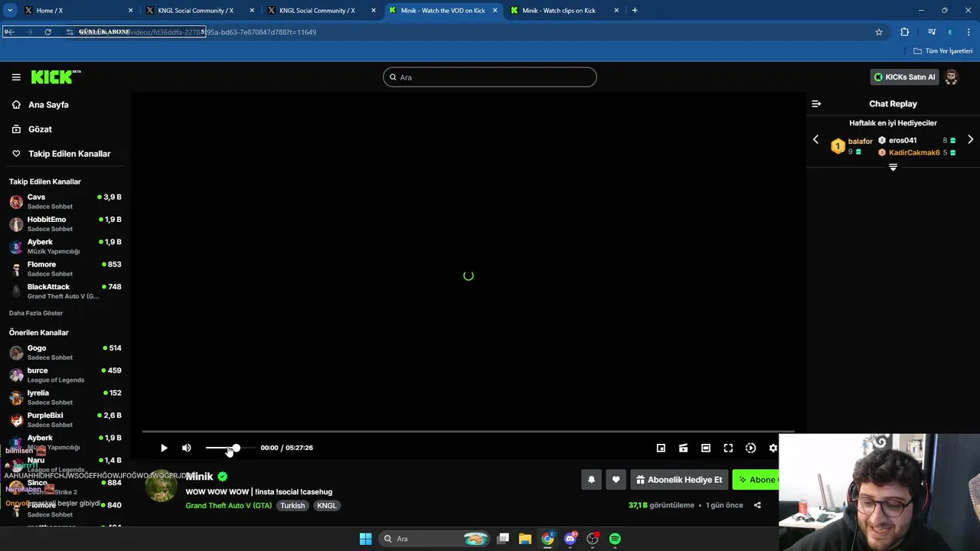Toggle notification bell for Minik
The height and width of the screenshot is (551, 980).
coord(591,480)
